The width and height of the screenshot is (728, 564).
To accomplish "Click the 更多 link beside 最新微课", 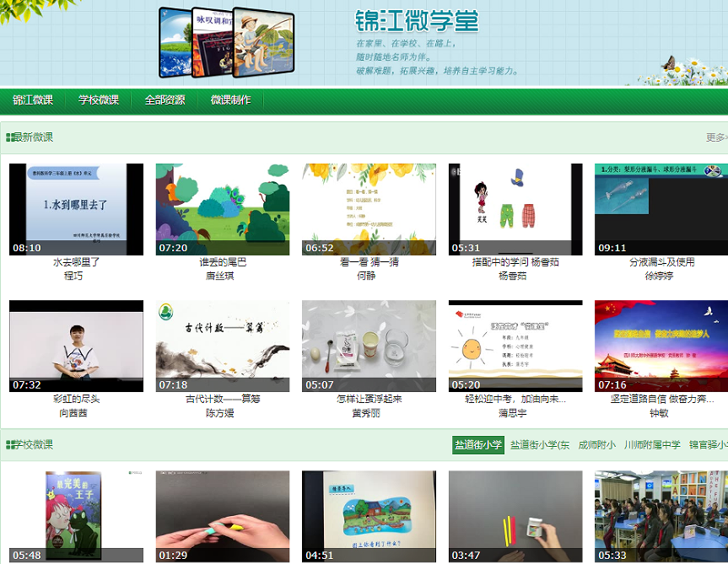I will [x=715, y=137].
